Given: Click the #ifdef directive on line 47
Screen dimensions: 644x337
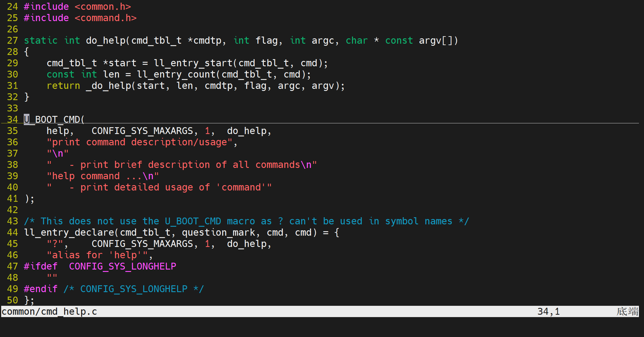Looking at the screenshot, I should (40, 266).
